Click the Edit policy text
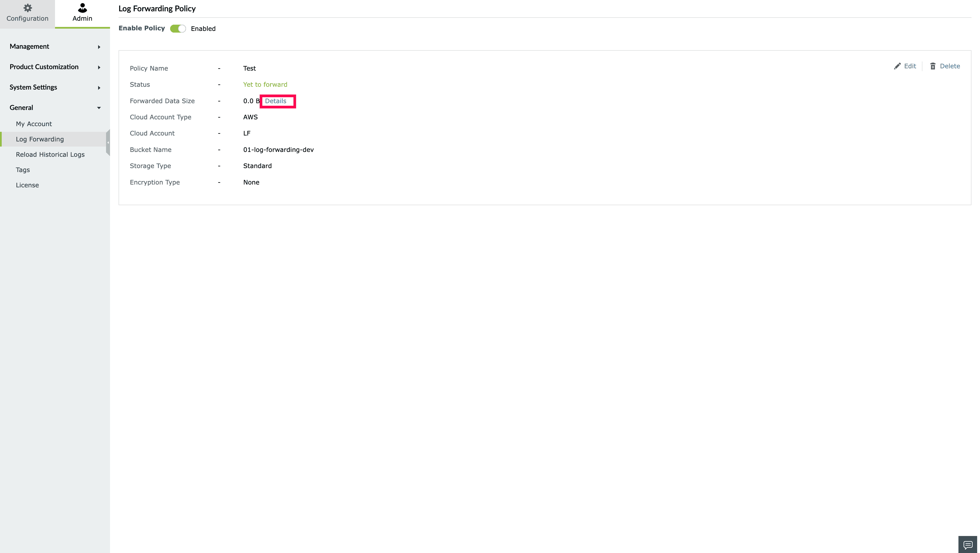This screenshot has width=980, height=553. click(910, 66)
